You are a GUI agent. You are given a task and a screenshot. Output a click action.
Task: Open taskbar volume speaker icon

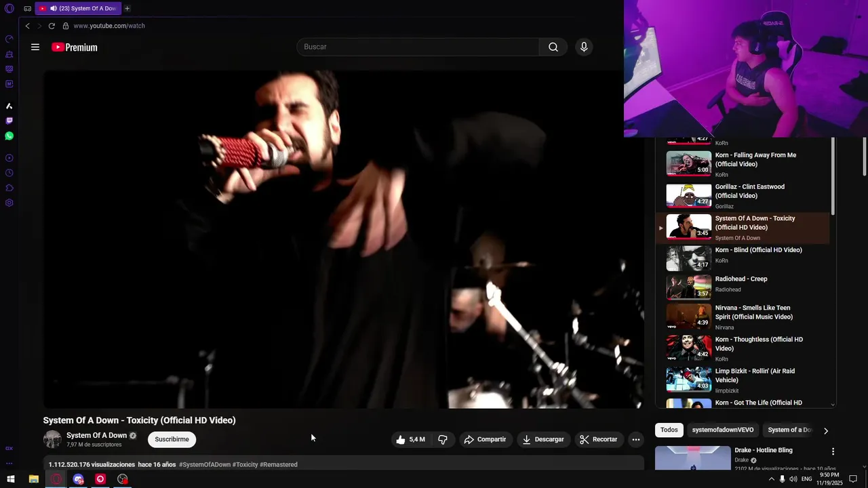(793, 479)
